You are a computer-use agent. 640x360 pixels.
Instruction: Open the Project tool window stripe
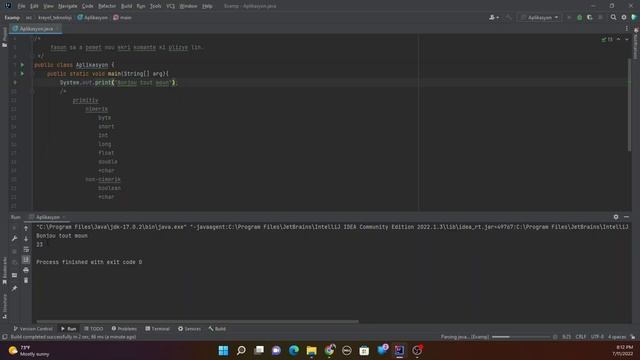[x=4, y=37]
